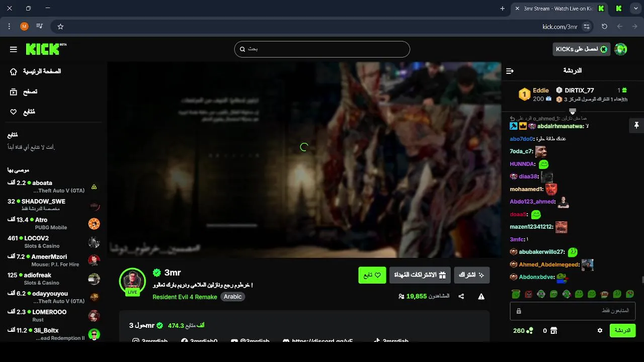
Task: Collapse the chat panel with arrow icon
Action: click(x=510, y=71)
